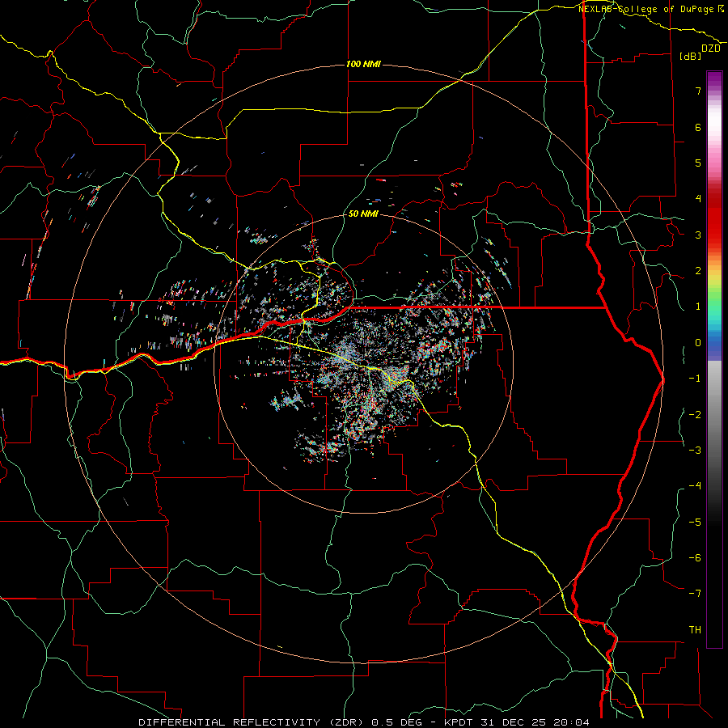Click the "-4" value on the color scale
The image size is (728, 728).
695,486
